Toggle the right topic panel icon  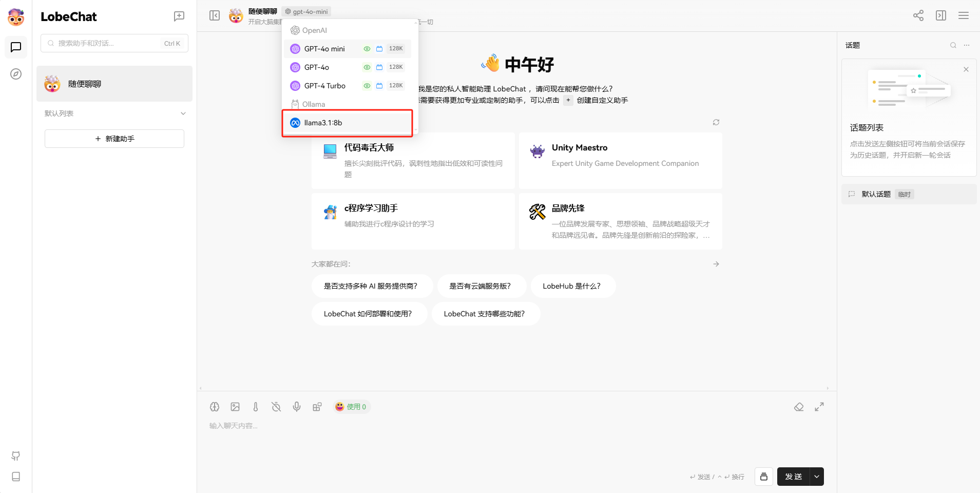click(941, 15)
